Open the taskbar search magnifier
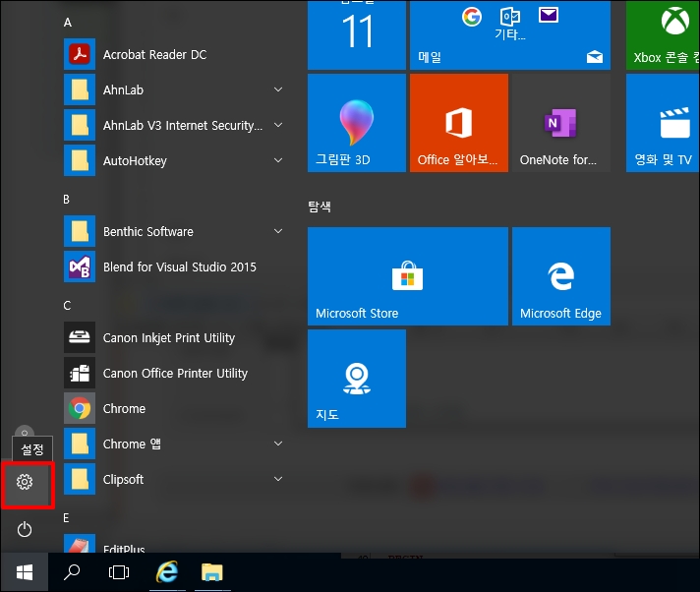The image size is (700, 592). [72, 572]
